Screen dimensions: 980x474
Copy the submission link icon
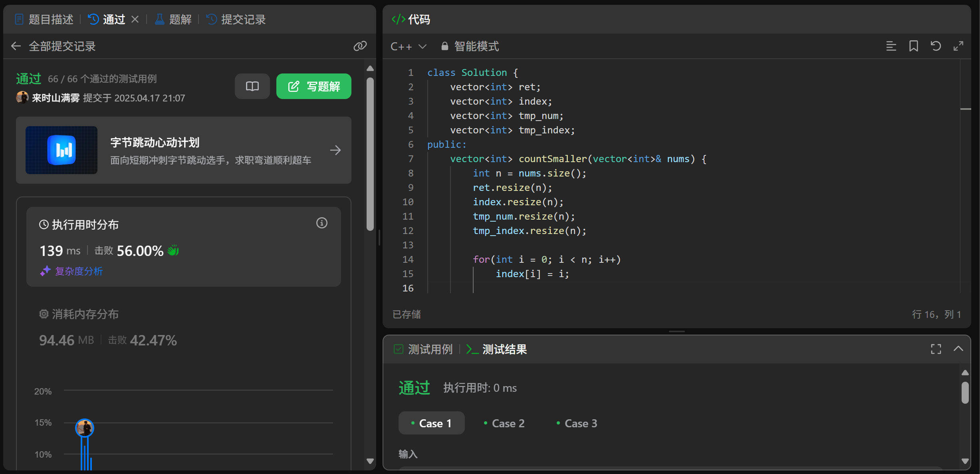[x=360, y=46]
